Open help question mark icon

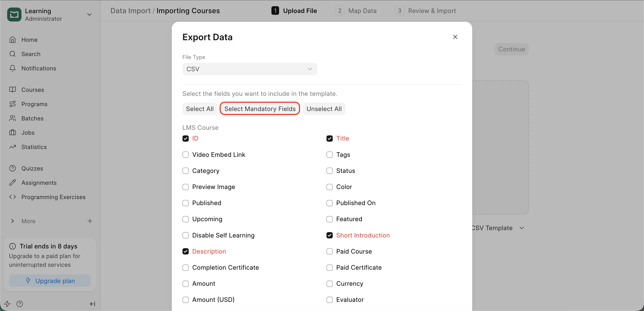coord(19,304)
